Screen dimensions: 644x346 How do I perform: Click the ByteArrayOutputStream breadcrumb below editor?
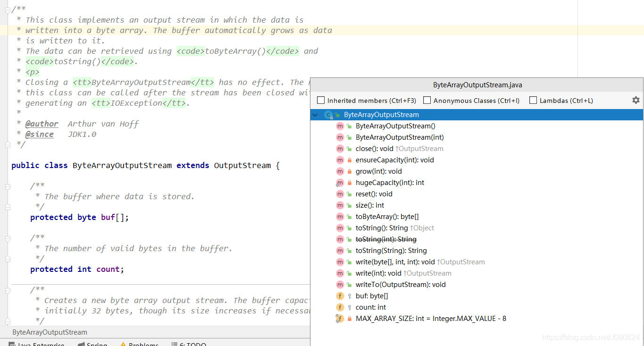50,332
